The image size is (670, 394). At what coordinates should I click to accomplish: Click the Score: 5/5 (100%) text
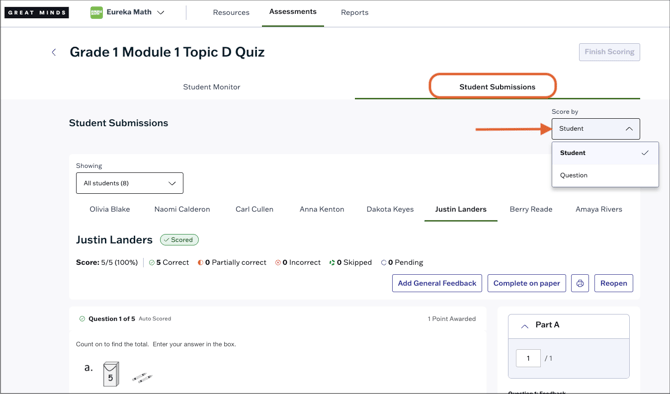coord(107,262)
